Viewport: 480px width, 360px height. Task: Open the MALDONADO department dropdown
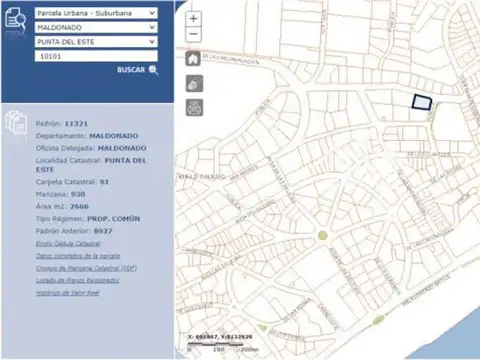click(96, 27)
